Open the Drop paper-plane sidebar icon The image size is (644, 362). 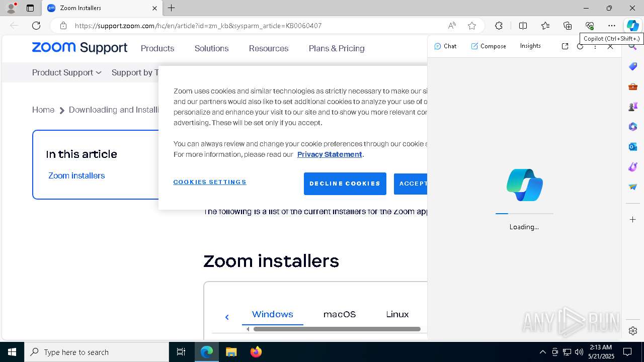click(633, 187)
